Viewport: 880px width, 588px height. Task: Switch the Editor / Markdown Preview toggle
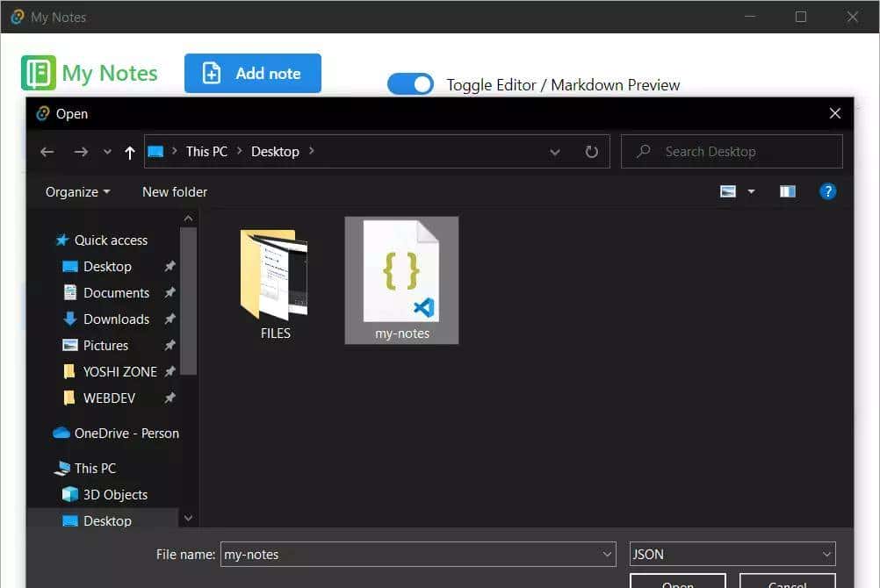pyautogui.click(x=411, y=84)
